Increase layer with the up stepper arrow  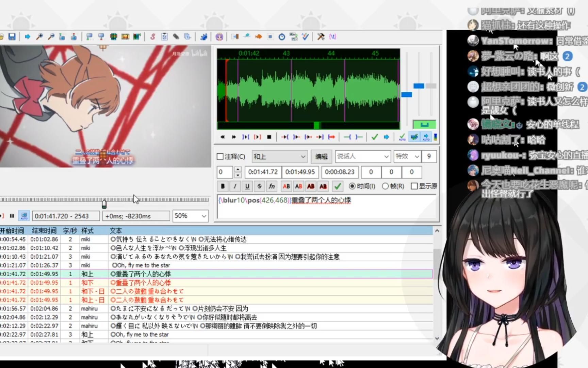coord(238,169)
